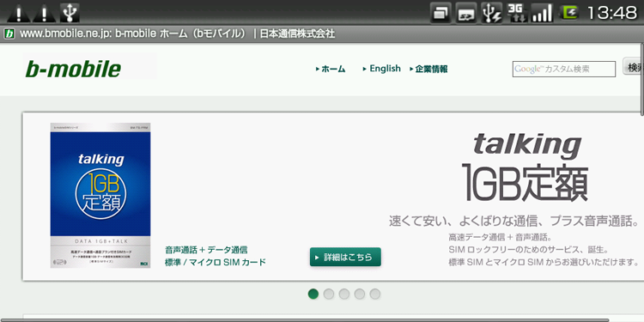Click the large talking 1GB定額 banner heading
This screenshot has width=644, height=322.
(526, 168)
